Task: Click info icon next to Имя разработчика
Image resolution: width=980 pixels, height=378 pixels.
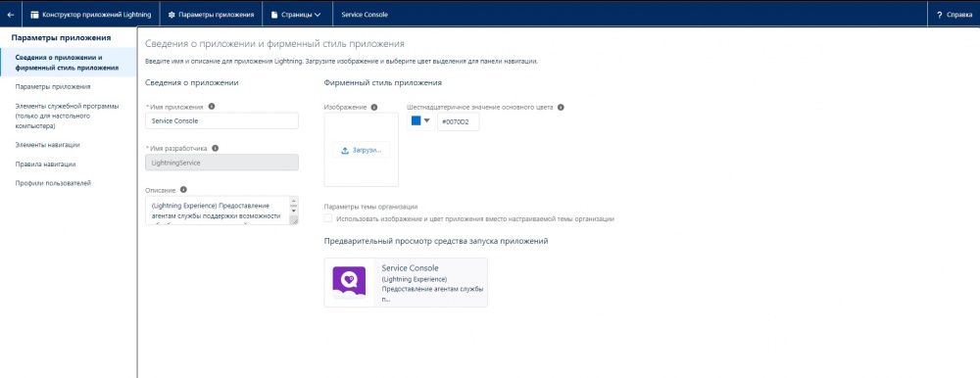Action: (x=215, y=148)
